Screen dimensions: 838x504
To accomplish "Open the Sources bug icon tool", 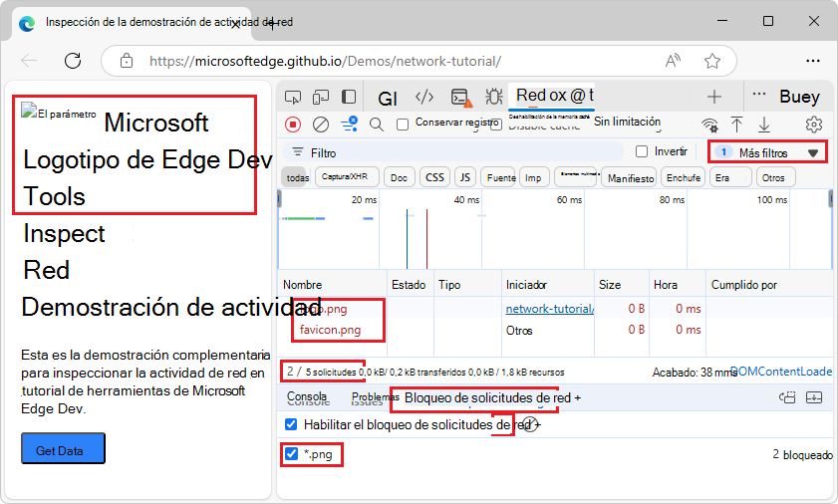I will [494, 97].
